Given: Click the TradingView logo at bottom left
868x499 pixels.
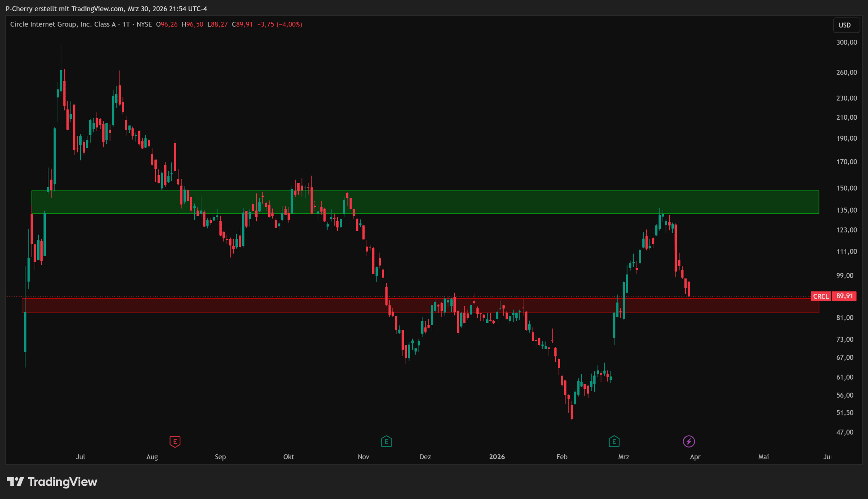Looking at the screenshot, I should tap(52, 481).
